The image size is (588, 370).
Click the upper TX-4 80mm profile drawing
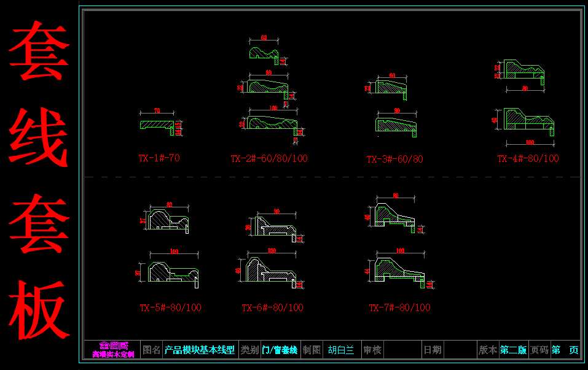522,71
